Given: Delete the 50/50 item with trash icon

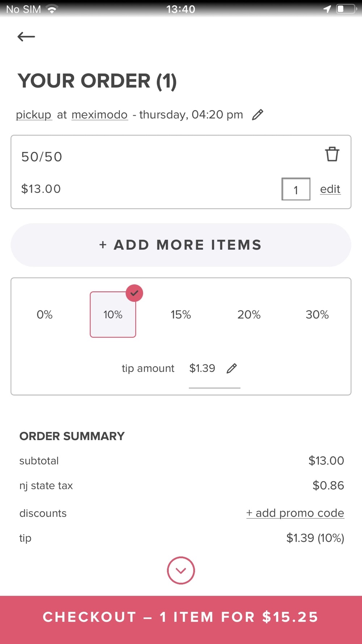Looking at the screenshot, I should click(332, 154).
